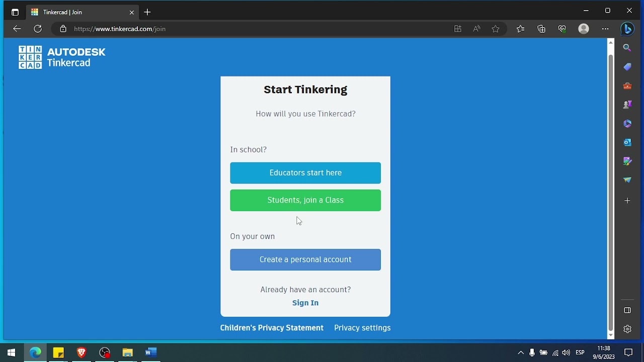Open the network tray icon
This screenshot has height=362, width=644.
click(x=555, y=352)
